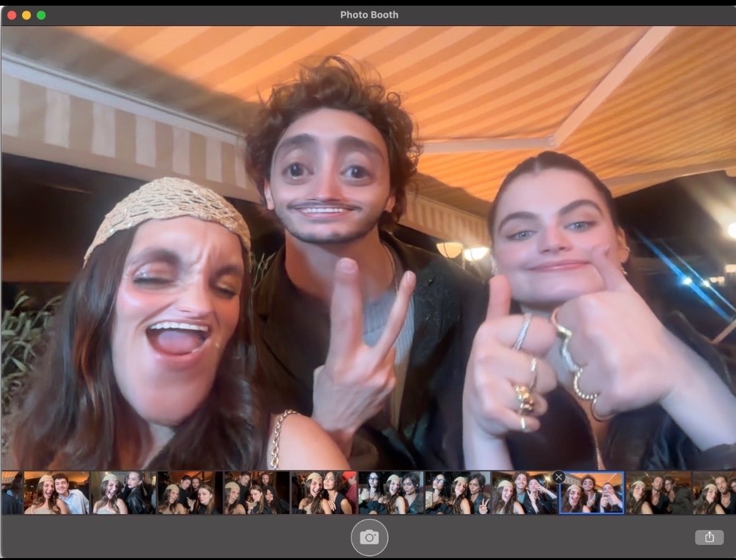Select thumbnail with peace sign in bottom corner
The height and width of the screenshot is (560, 736).
coord(458,493)
